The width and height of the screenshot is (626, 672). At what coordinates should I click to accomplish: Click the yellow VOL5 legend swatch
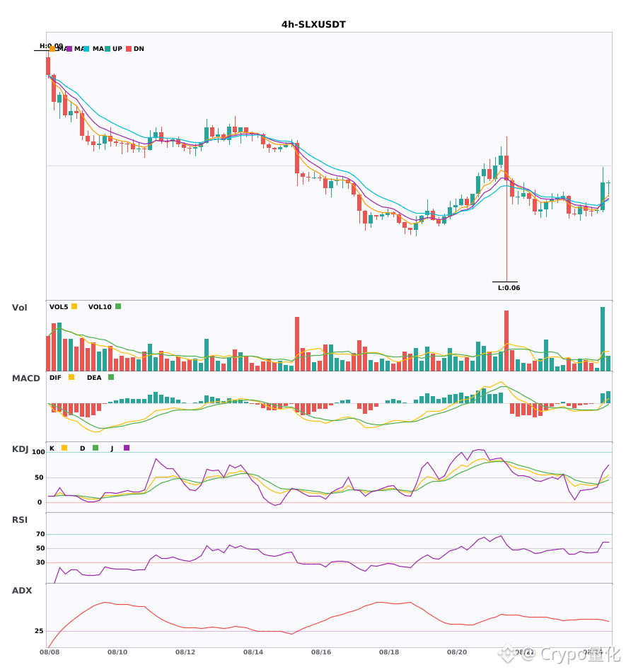point(74,306)
